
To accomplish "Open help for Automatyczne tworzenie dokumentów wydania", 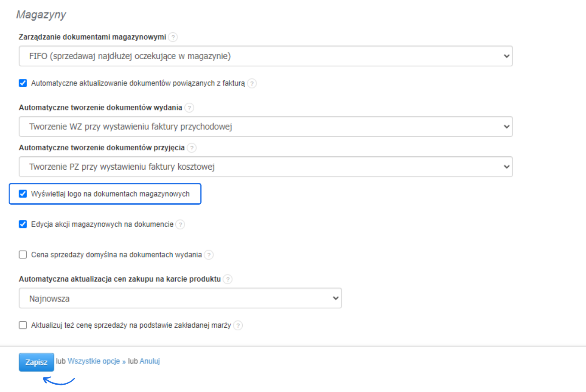I will click(x=189, y=107).
